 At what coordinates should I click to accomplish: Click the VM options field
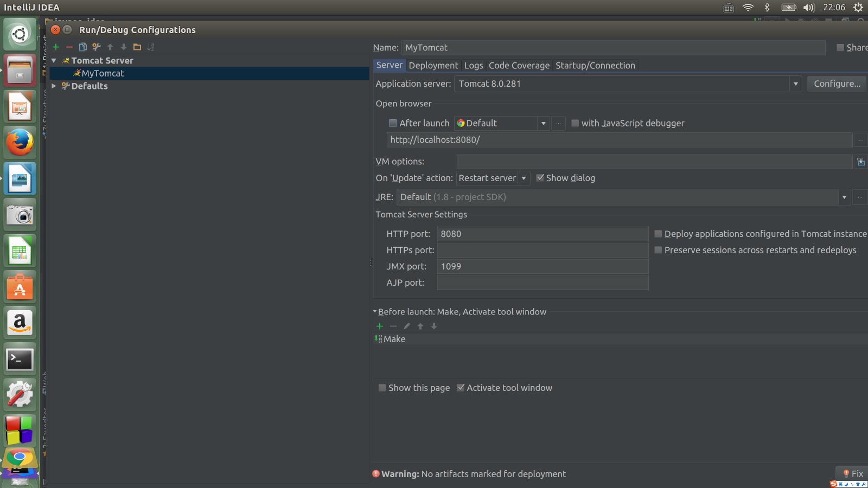click(x=654, y=162)
